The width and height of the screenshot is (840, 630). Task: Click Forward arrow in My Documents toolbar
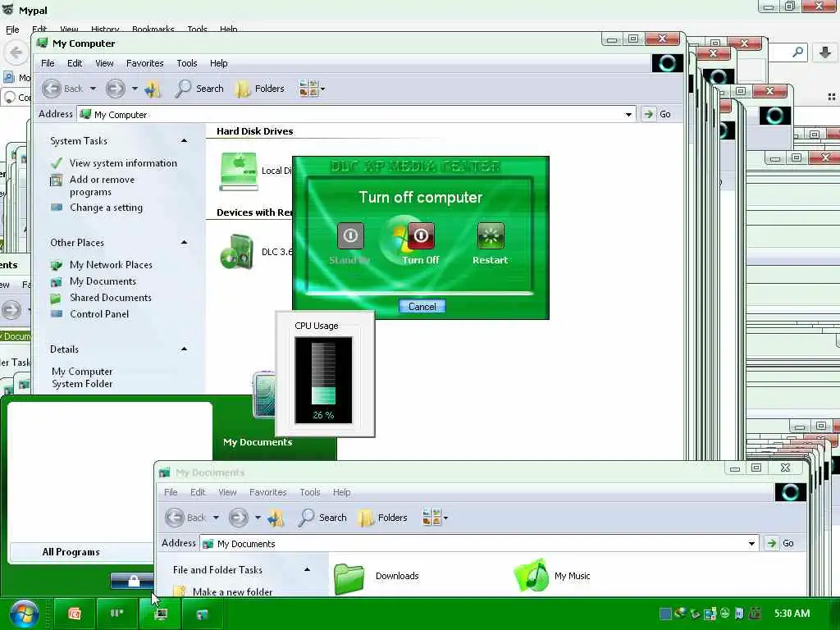[x=239, y=518]
